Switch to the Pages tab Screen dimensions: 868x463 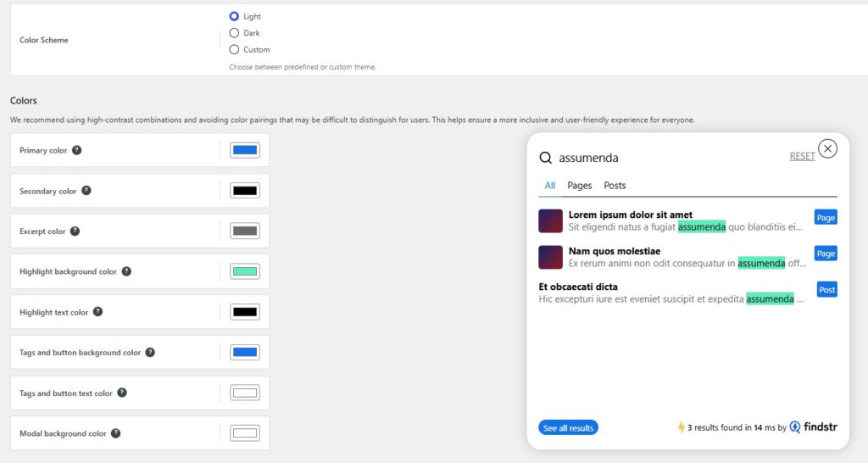point(580,186)
